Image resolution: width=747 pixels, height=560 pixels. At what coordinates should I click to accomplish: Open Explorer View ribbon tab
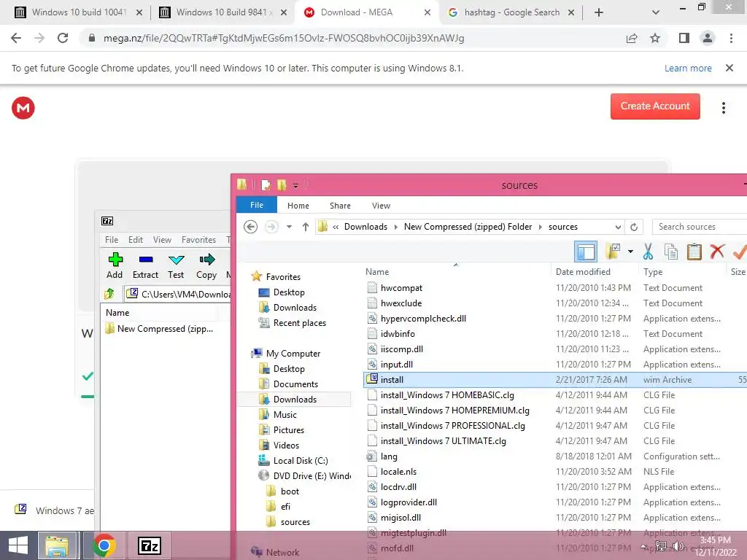pyautogui.click(x=381, y=206)
